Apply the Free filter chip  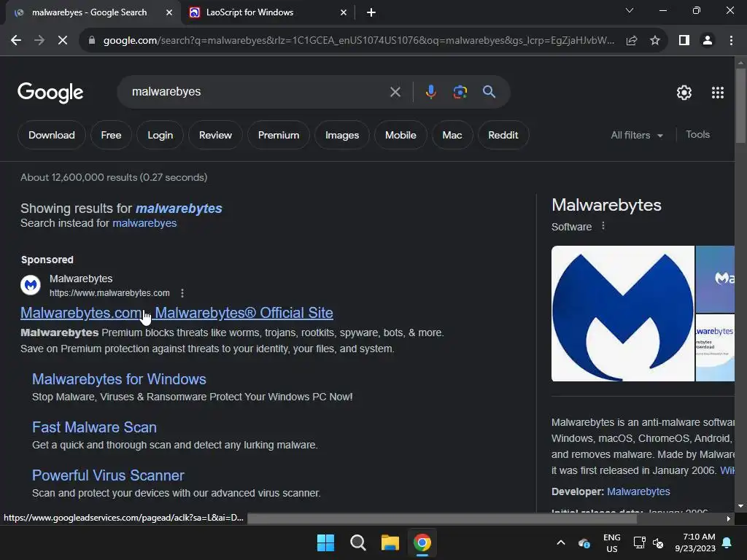[111, 135]
